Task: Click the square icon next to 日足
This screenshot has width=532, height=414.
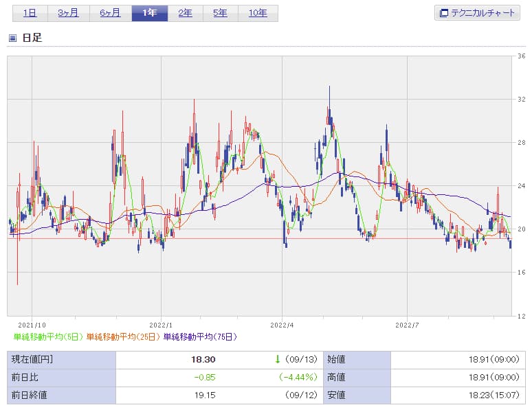Action: point(12,38)
